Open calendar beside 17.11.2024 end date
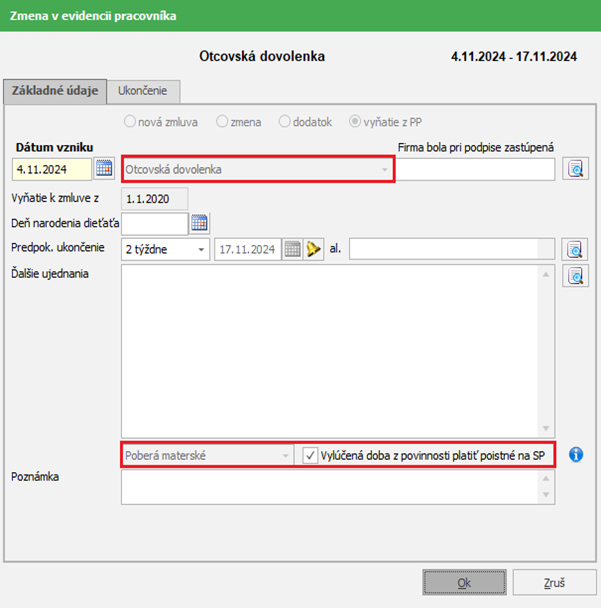Screen dimensions: 601x608 coord(292,249)
